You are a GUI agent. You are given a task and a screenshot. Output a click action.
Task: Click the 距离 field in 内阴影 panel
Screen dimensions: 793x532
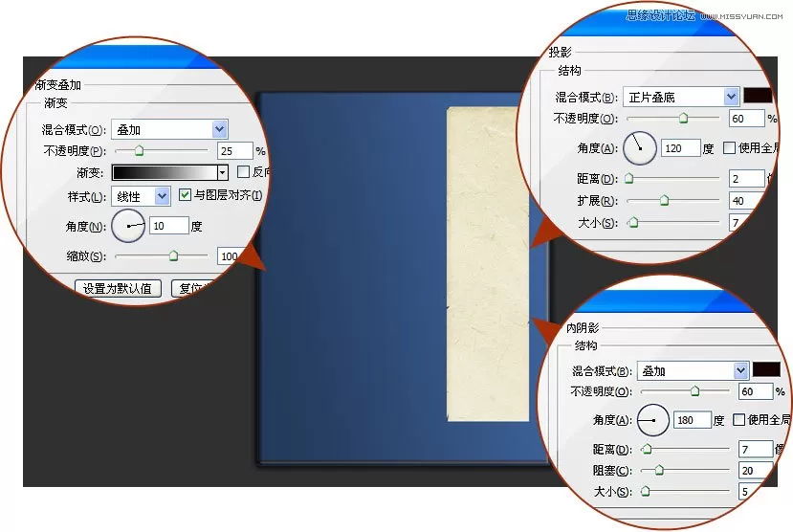click(x=756, y=449)
